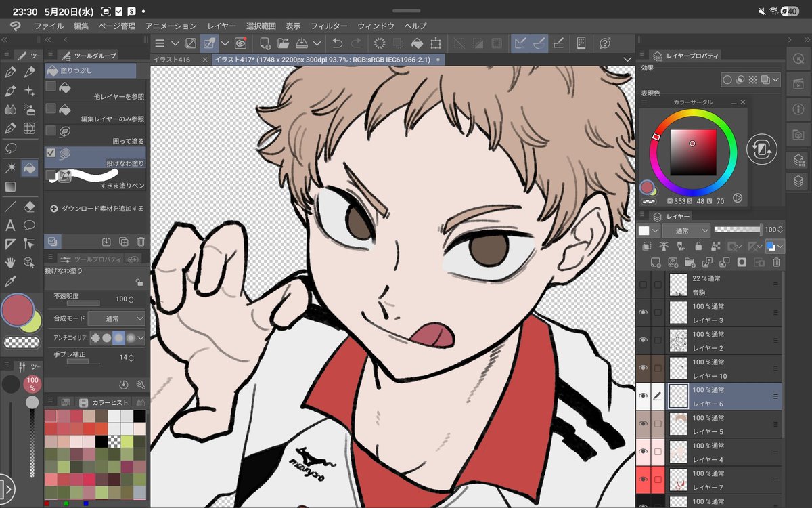Open dropdown next to command bar menu icon

[175, 43]
